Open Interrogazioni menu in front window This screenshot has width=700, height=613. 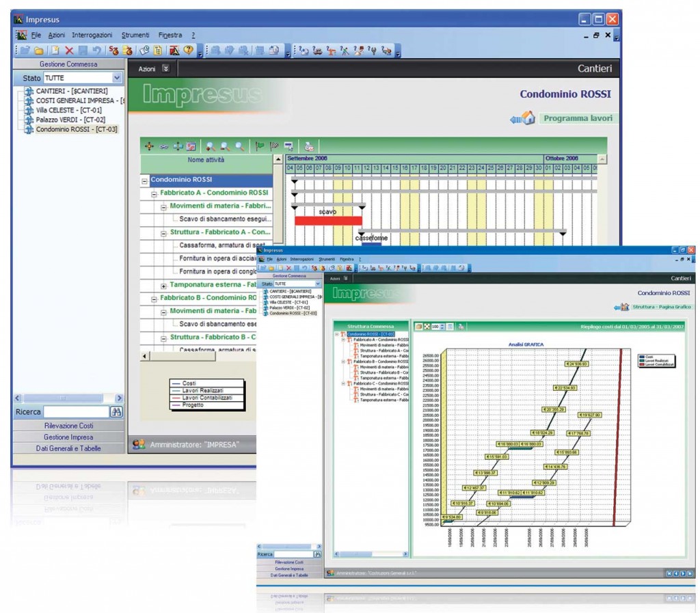pos(301,259)
